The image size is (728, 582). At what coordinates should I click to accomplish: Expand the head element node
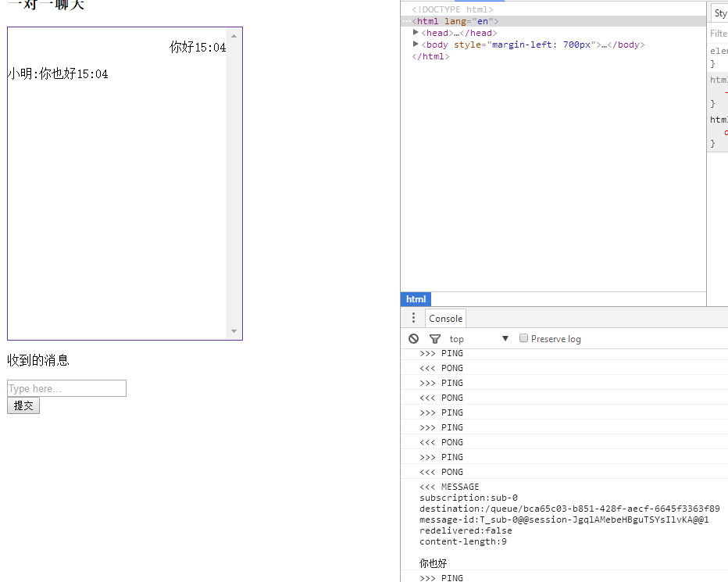[416, 33]
